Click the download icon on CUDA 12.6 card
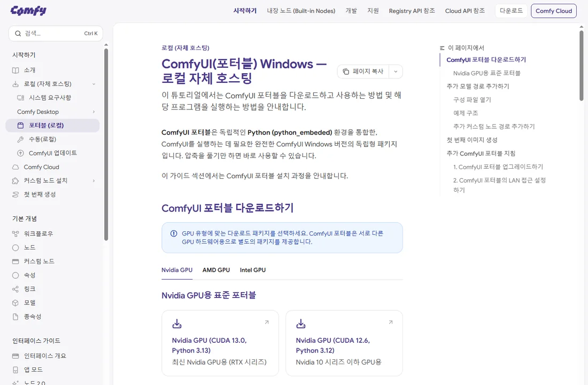 (301, 324)
